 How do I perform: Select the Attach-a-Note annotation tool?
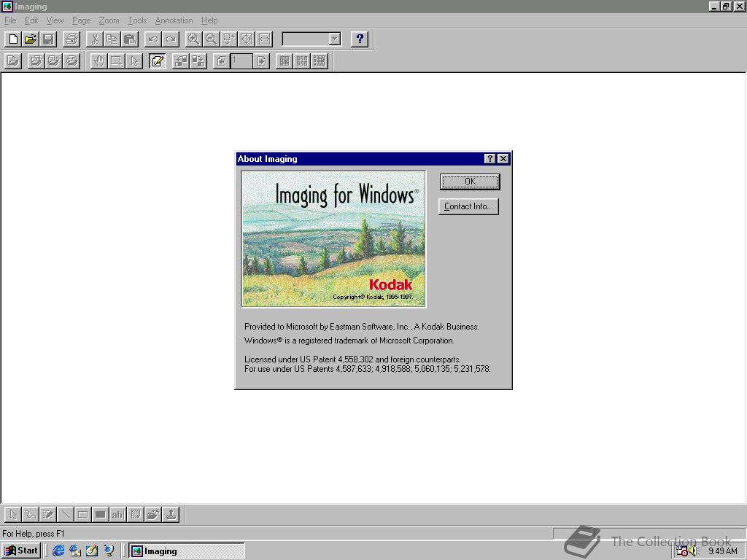[x=136, y=514]
